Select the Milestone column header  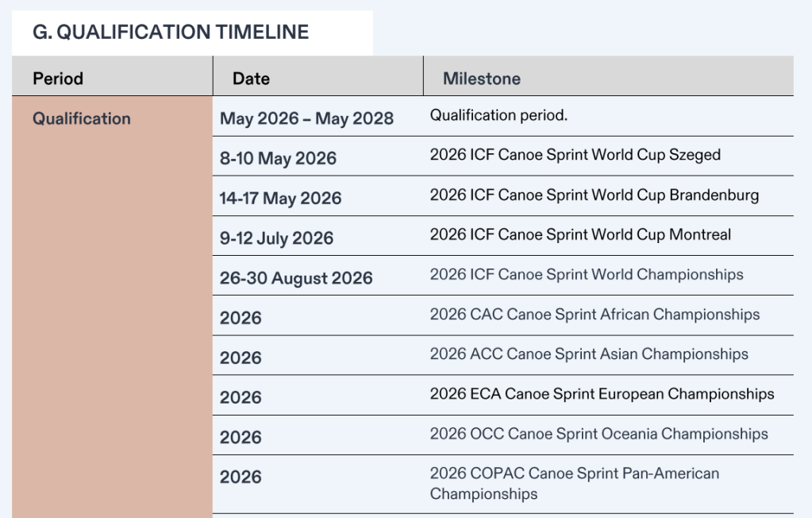pos(482,79)
